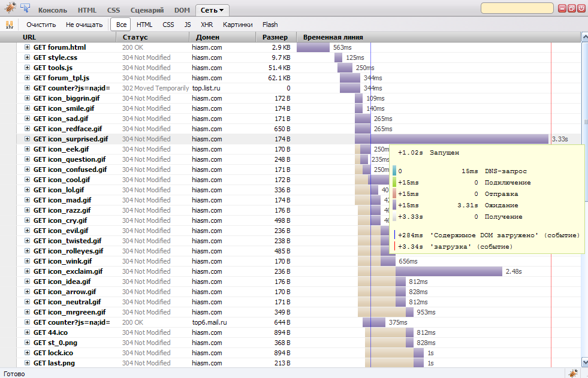Expand the GET icon_surprised.gif request
The width and height of the screenshot is (588, 378).
tap(27, 139)
